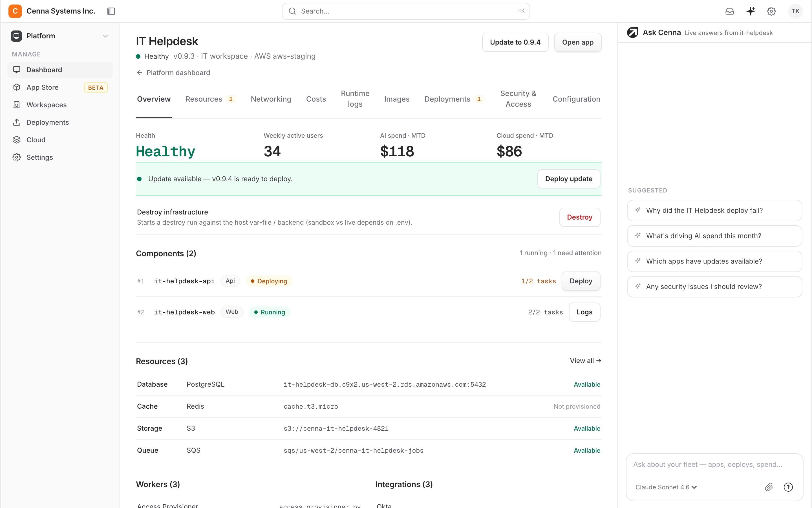Click the orange Cenna Systems logo
This screenshot has height=508, width=812.
15,11
